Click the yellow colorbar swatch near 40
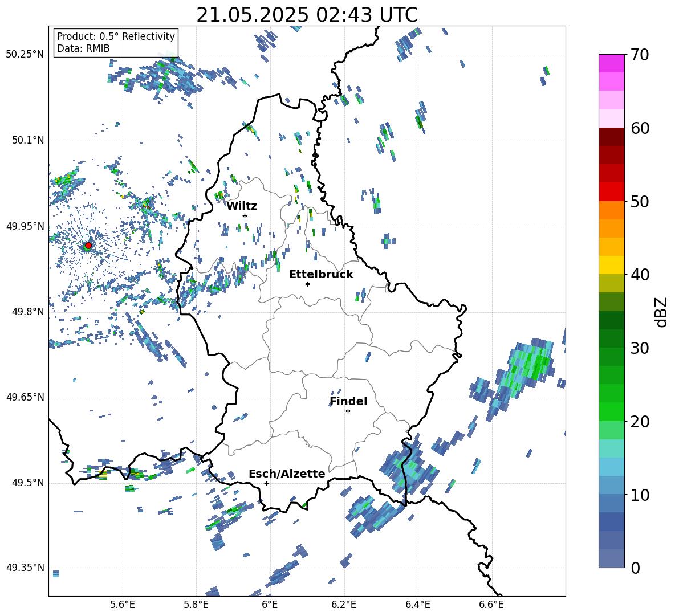 [x=611, y=265]
